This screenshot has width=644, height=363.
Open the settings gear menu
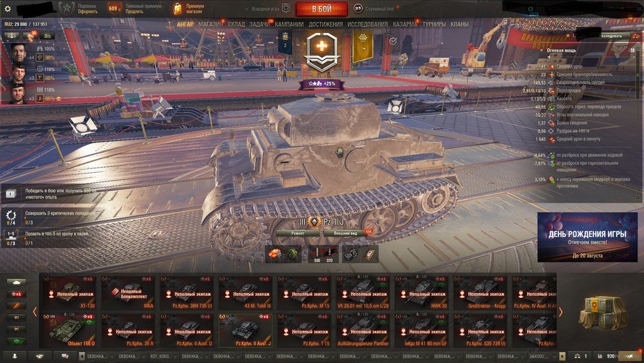[x=7, y=8]
